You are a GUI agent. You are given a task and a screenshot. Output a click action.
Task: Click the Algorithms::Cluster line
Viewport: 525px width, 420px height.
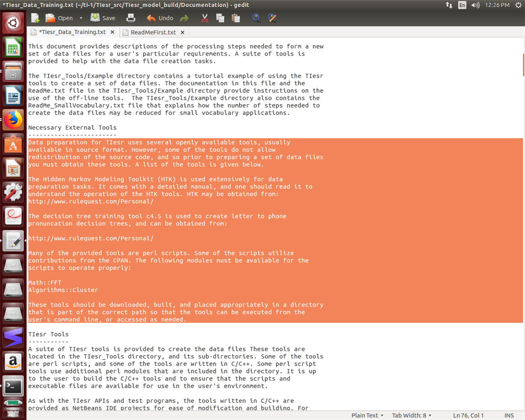point(63,290)
